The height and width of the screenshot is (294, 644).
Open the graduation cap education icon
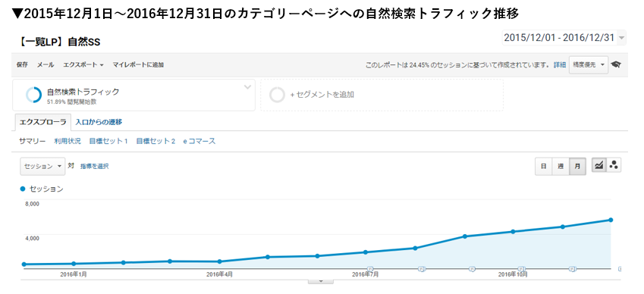coord(616,65)
